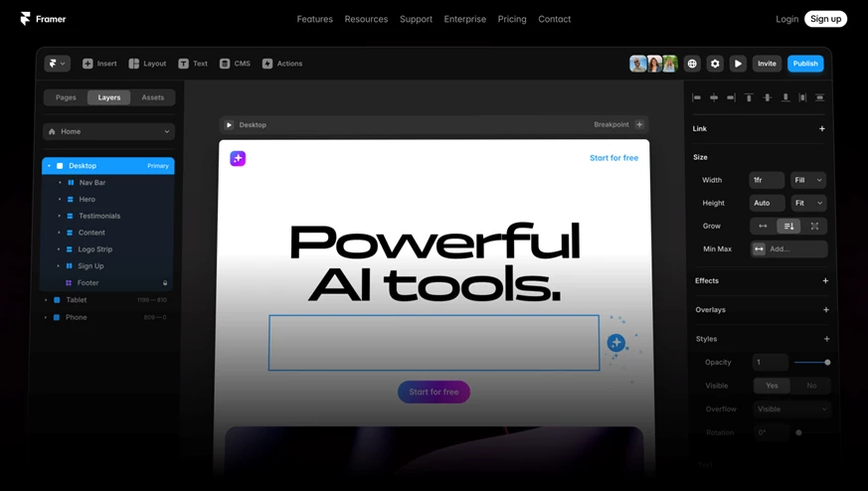Click the Play preview button in the toolbar
868x491 pixels.
pyautogui.click(x=738, y=64)
